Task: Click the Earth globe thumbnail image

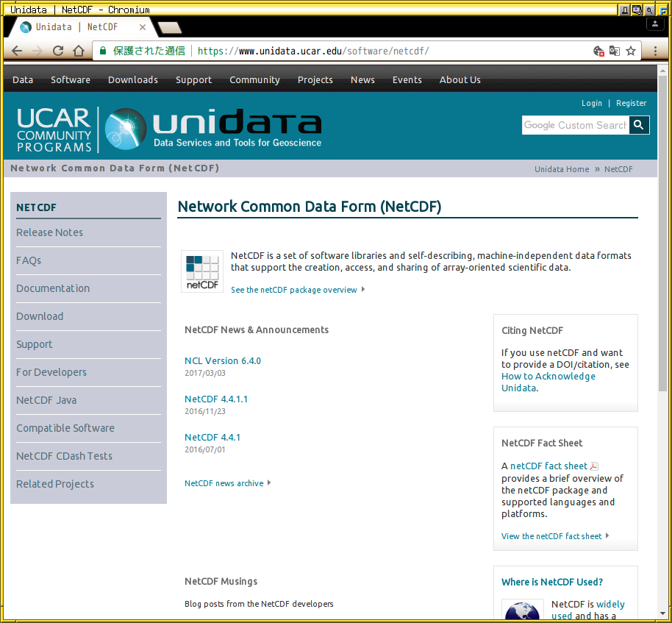Action: 523,610
